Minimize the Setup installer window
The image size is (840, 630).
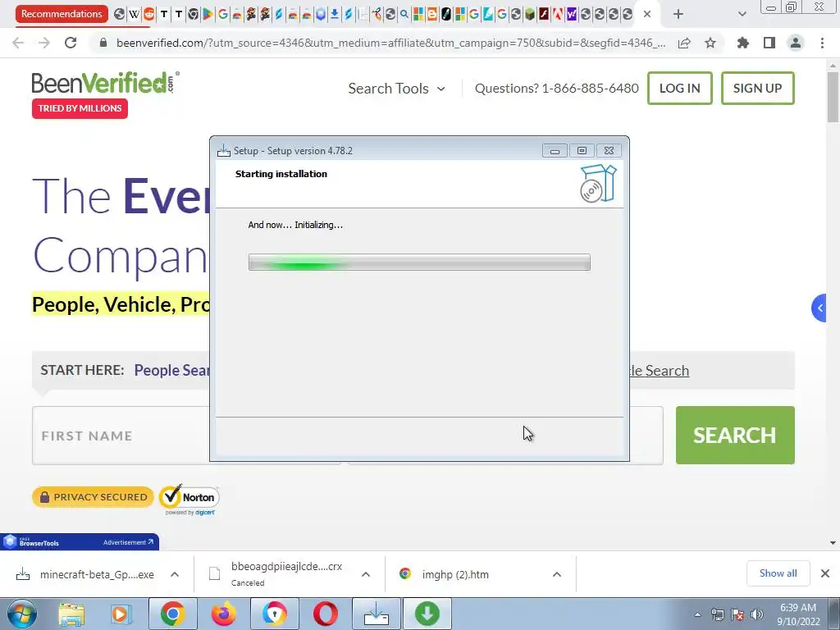pyautogui.click(x=555, y=151)
